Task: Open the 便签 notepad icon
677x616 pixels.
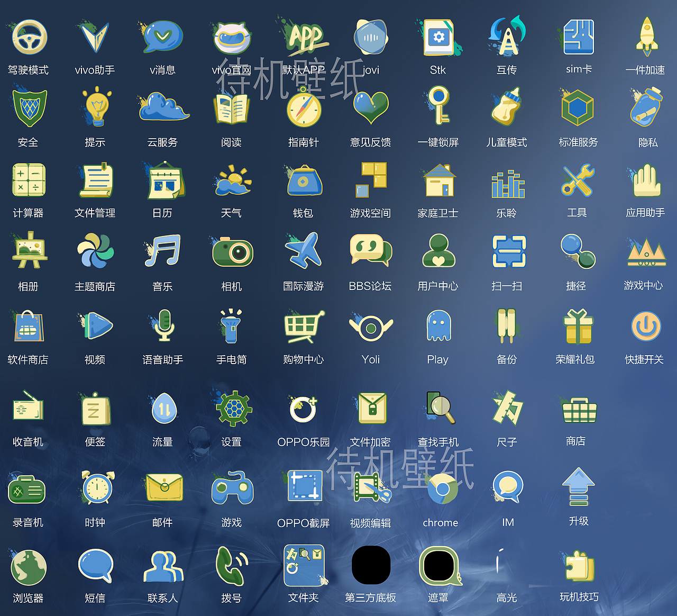Action: (96, 409)
